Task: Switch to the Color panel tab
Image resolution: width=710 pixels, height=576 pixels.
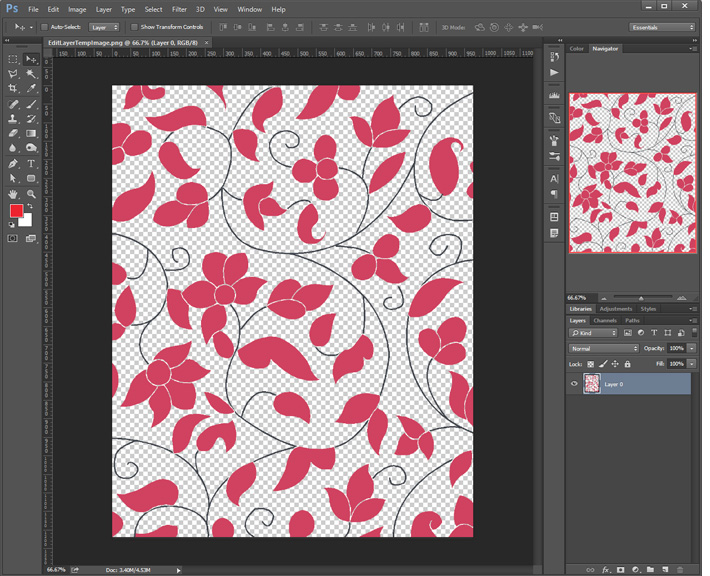Action: pyautogui.click(x=577, y=48)
